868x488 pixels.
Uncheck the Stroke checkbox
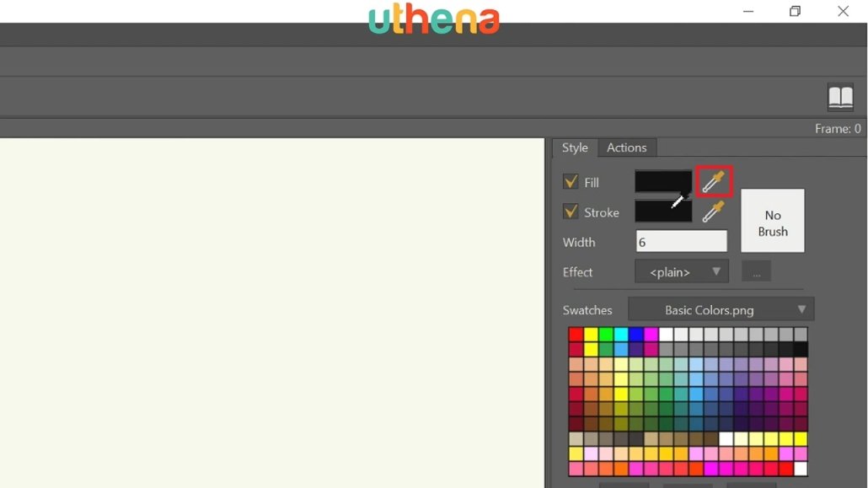pyautogui.click(x=571, y=212)
